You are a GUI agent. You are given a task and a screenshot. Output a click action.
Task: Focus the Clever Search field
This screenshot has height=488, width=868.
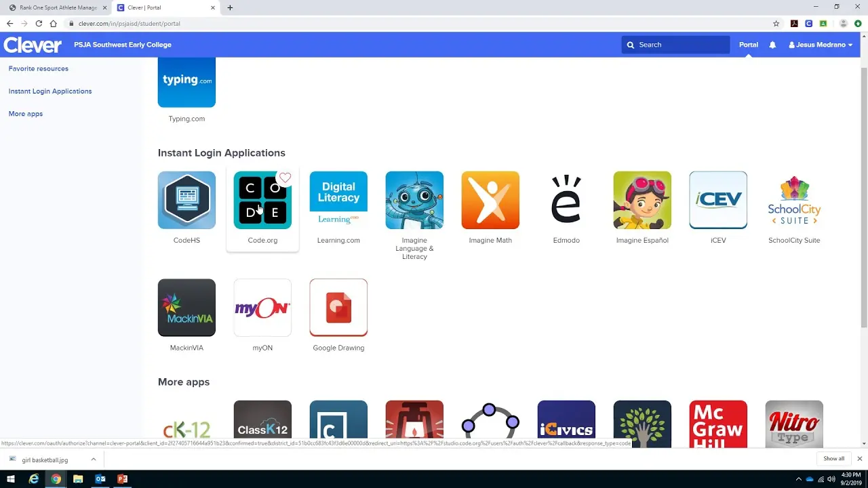tap(675, 45)
